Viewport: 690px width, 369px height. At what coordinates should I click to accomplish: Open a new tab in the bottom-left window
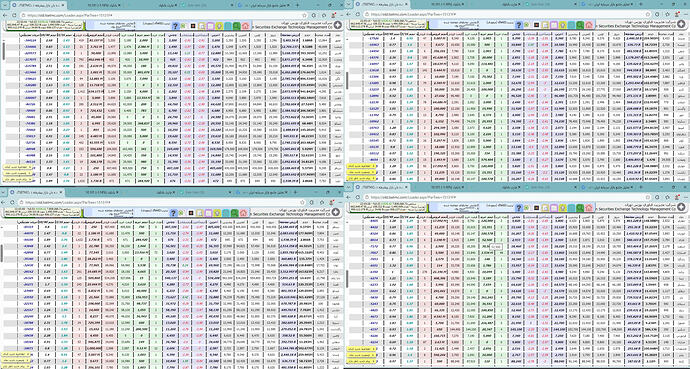pyautogui.click(x=295, y=192)
